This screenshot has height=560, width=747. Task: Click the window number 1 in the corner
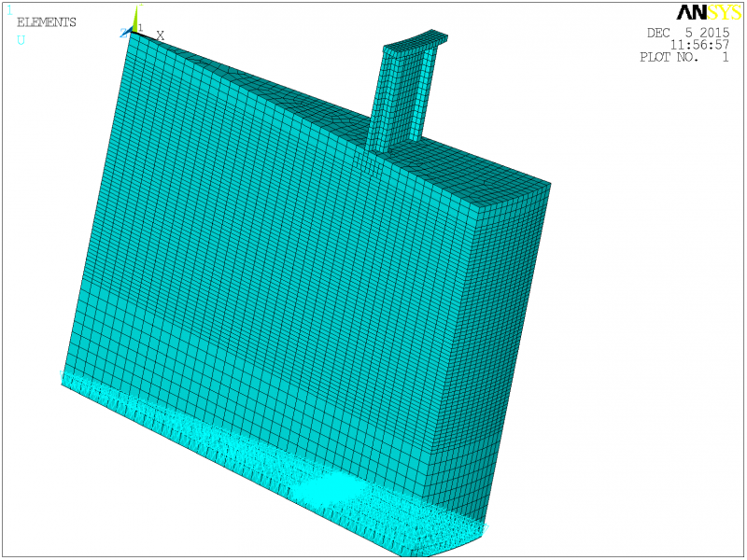[x=9, y=10]
